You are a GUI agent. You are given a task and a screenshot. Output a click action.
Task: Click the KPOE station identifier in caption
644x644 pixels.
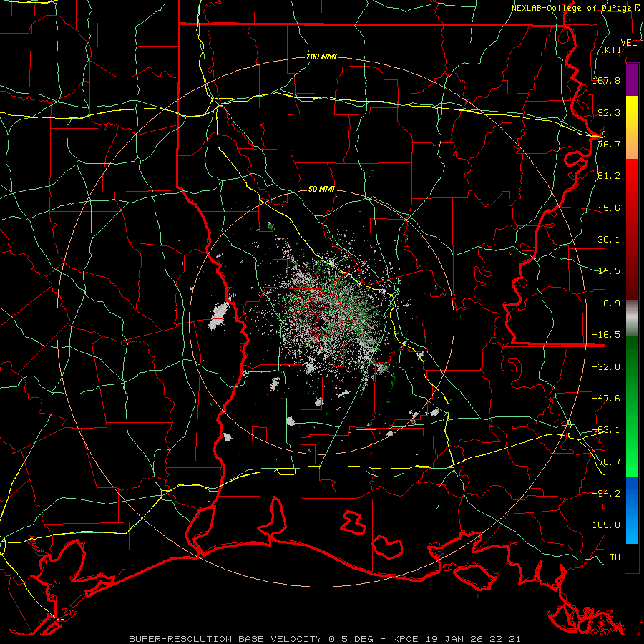tap(406, 639)
